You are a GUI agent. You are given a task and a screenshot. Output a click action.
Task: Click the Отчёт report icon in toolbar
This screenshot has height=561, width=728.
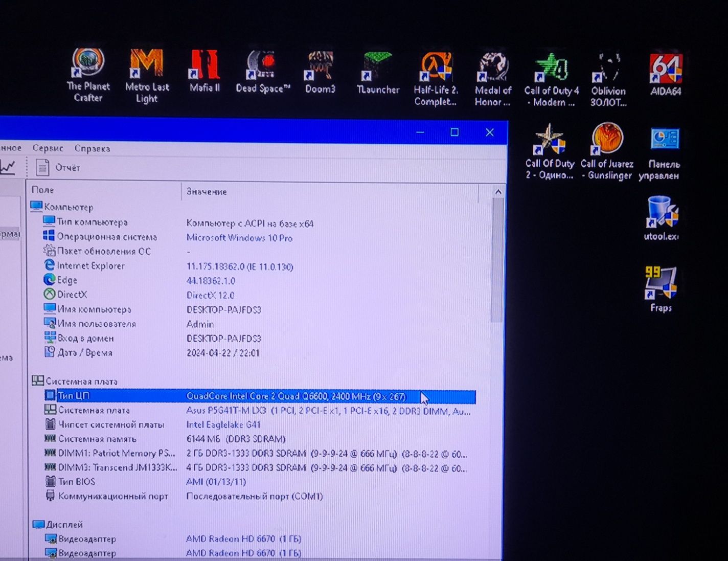point(42,167)
